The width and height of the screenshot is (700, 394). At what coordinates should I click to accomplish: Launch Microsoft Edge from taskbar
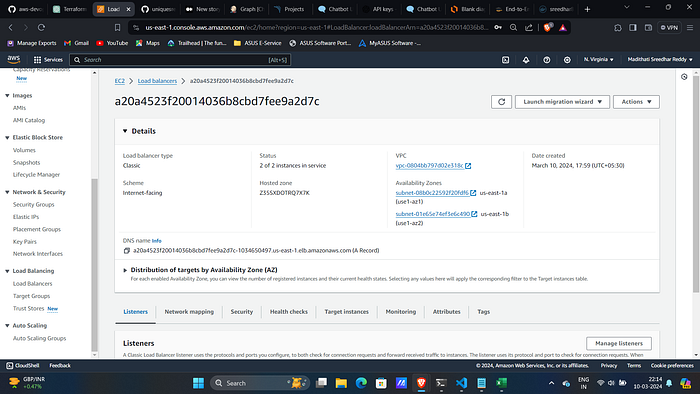361,383
